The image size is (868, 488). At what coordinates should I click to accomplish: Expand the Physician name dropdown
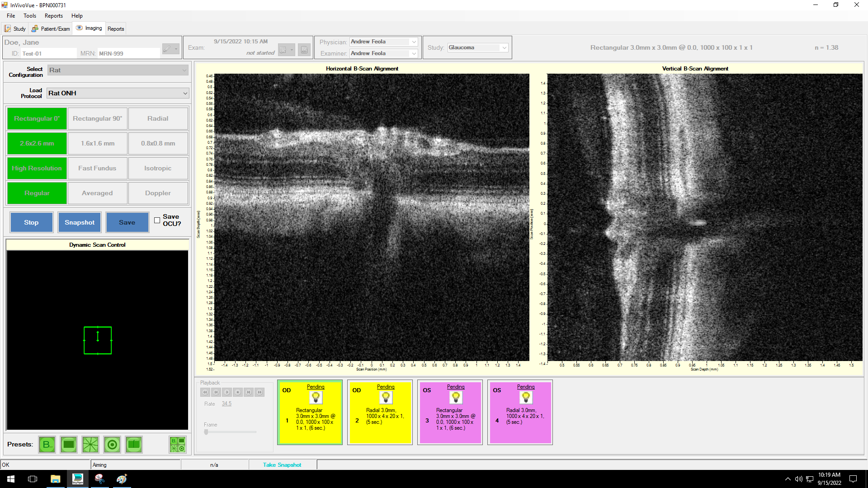pos(414,42)
